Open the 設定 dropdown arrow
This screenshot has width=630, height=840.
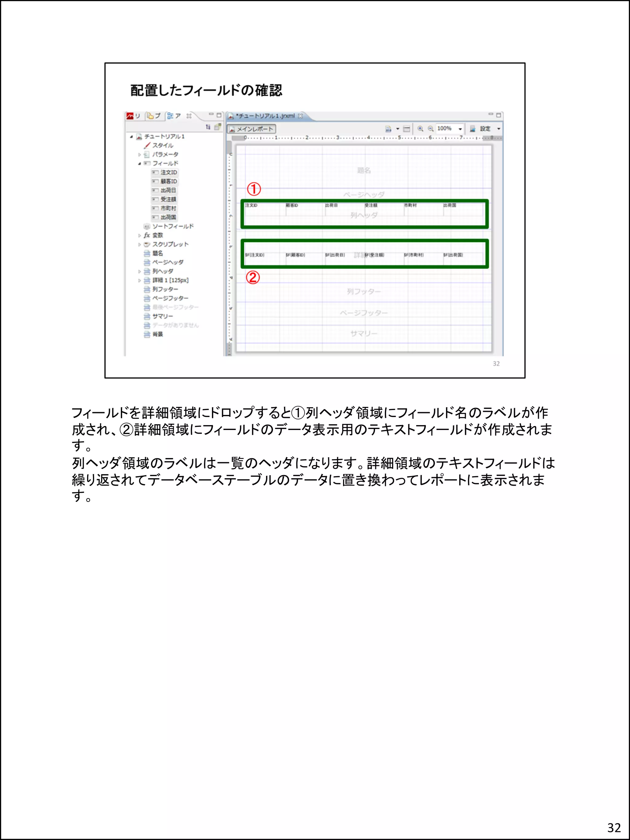(499, 129)
